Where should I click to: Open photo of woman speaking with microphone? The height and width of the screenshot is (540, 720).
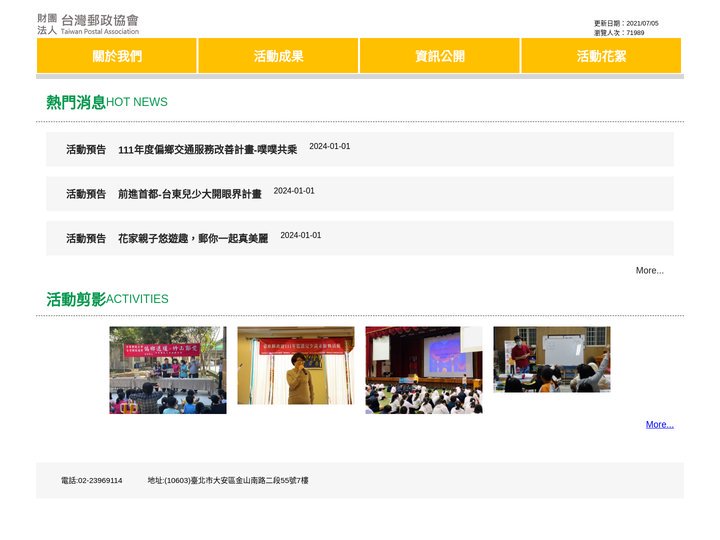pyautogui.click(x=296, y=366)
